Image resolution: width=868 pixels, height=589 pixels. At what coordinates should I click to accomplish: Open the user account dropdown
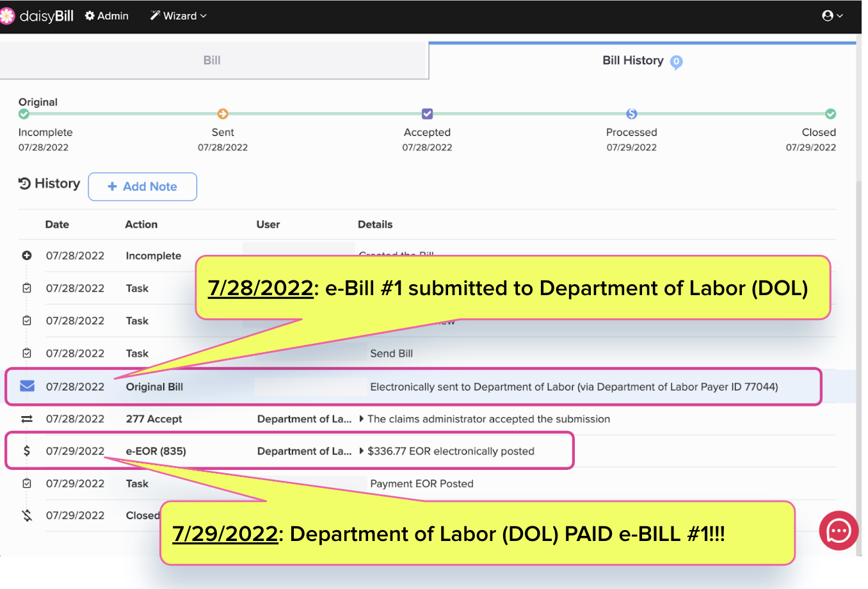pyautogui.click(x=832, y=16)
